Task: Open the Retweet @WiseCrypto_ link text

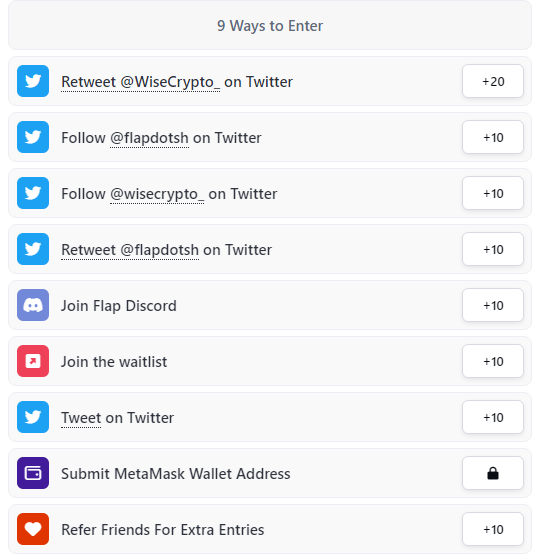Action: coord(141,82)
